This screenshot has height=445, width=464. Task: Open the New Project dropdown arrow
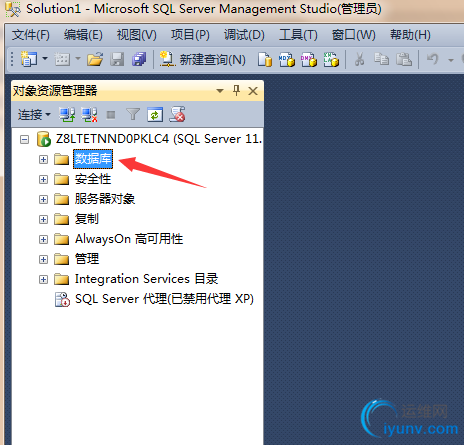(45, 59)
